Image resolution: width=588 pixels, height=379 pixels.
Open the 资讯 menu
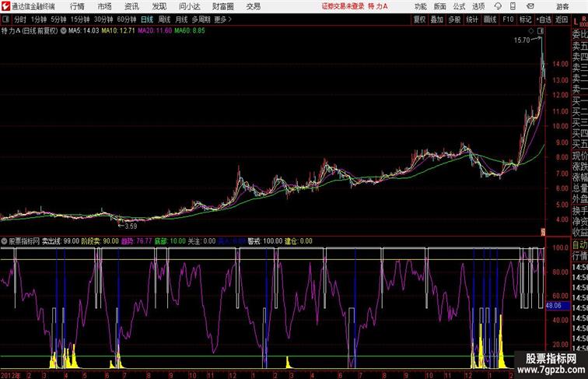click(131, 6)
